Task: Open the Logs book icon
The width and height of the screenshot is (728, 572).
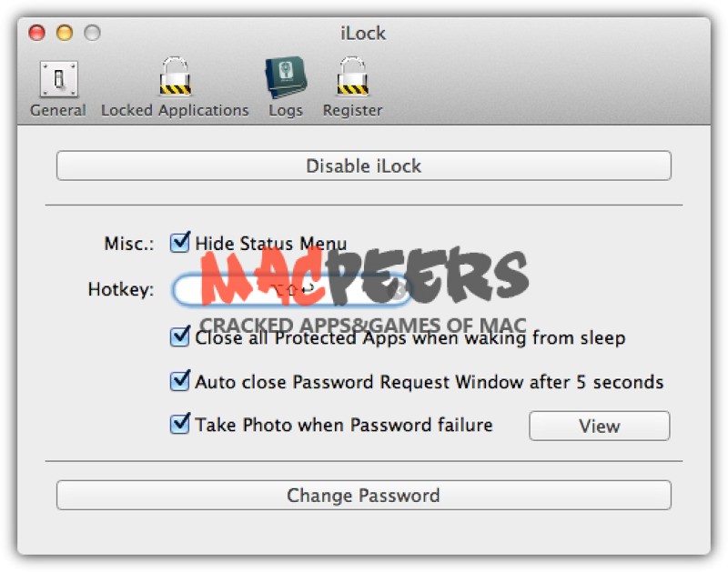Action: tap(286, 77)
